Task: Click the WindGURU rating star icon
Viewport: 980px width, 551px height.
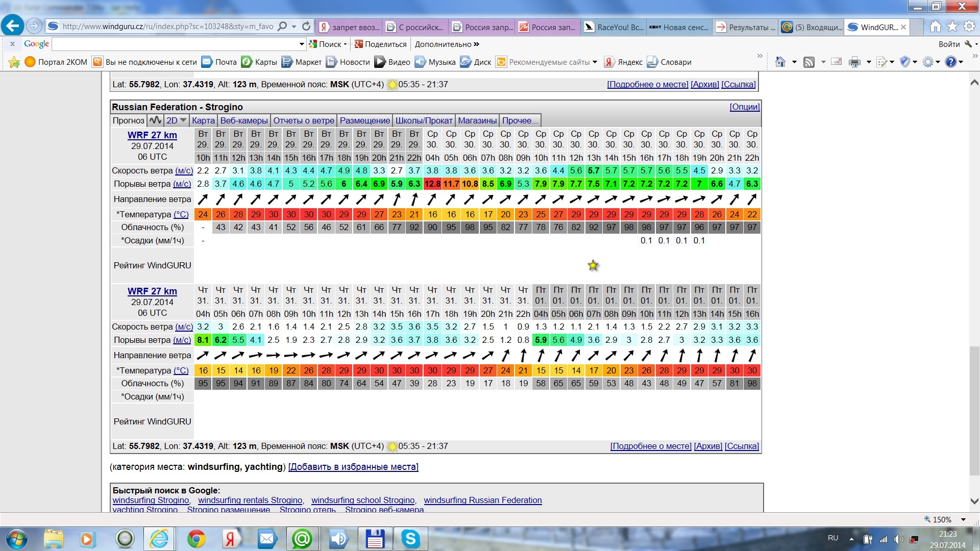Action: [593, 265]
